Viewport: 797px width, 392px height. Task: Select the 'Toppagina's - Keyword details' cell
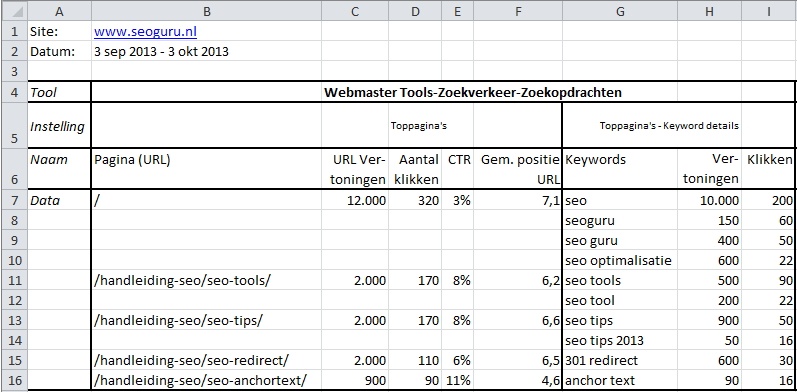pos(669,126)
